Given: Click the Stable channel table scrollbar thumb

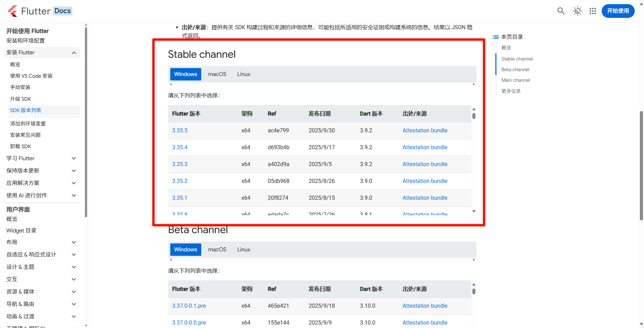Looking at the screenshot, I should tap(474, 116).
